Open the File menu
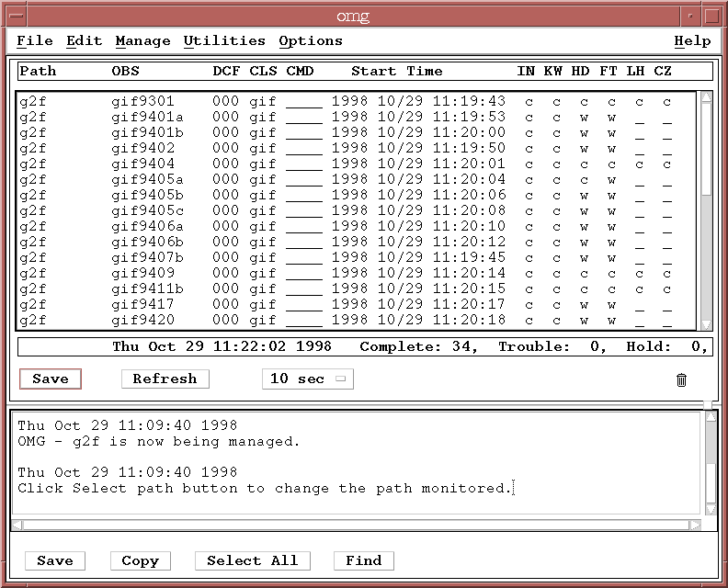The height and width of the screenshot is (588, 728). pos(35,41)
